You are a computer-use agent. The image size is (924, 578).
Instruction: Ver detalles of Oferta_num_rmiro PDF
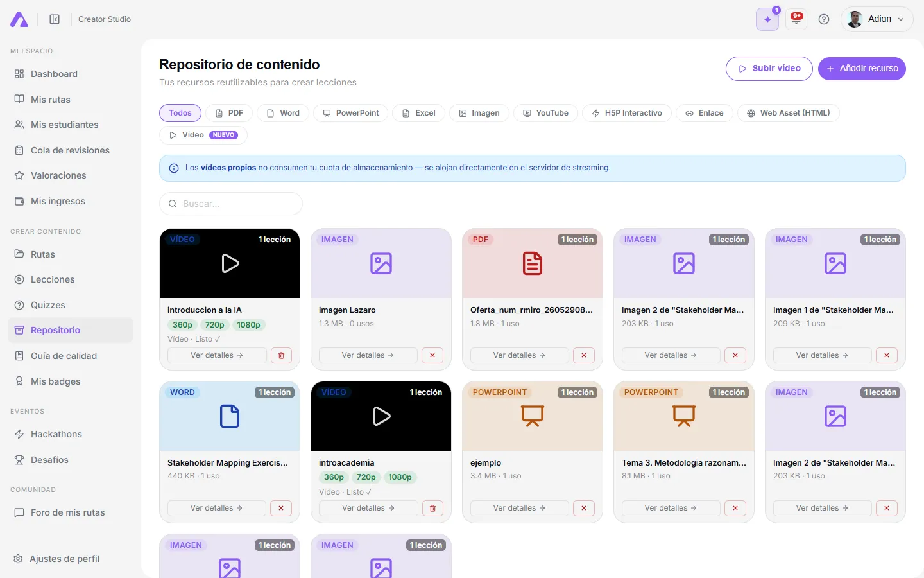tap(520, 355)
